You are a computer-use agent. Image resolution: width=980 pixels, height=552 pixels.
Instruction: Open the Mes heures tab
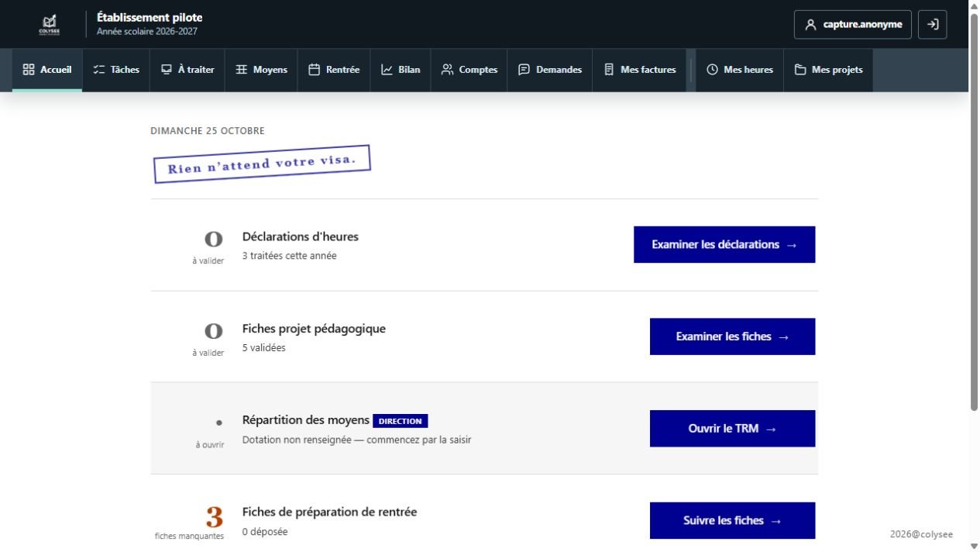740,70
